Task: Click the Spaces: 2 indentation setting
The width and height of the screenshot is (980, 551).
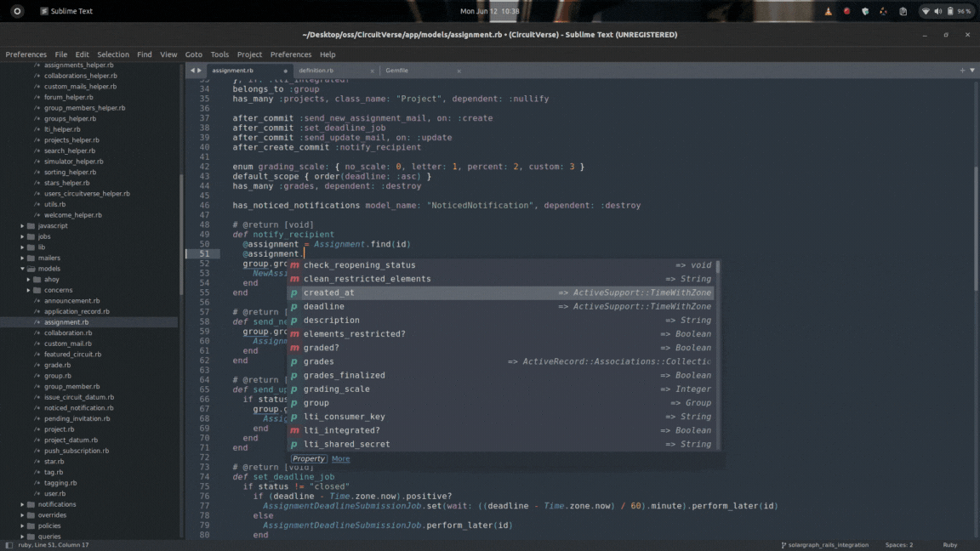Action: coord(898,545)
